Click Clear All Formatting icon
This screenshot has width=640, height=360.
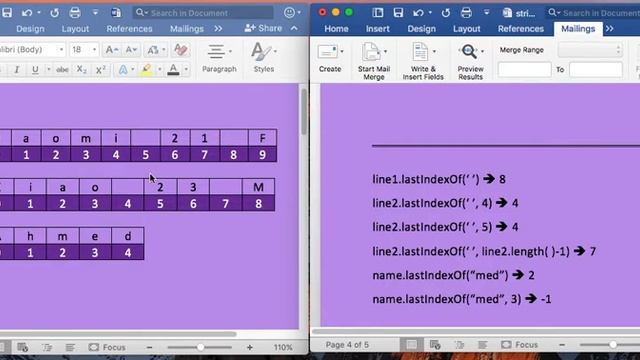tap(180, 50)
